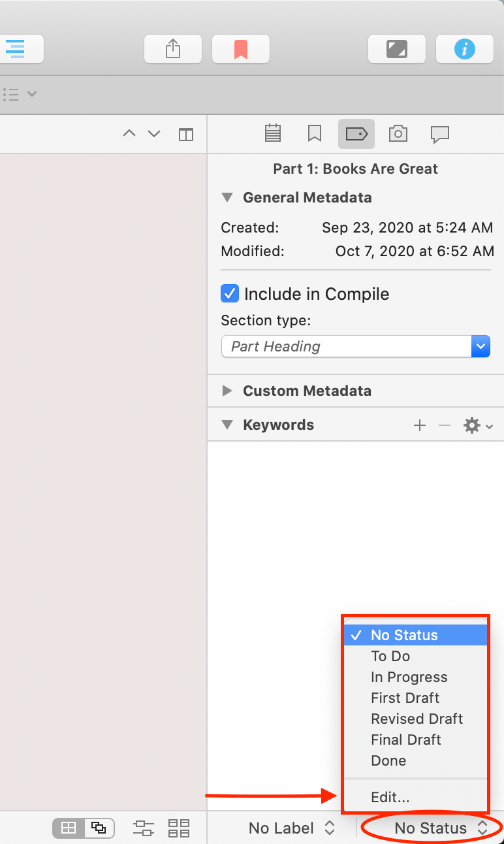
Task: Collapse the General Metadata section
Action: tap(227, 197)
